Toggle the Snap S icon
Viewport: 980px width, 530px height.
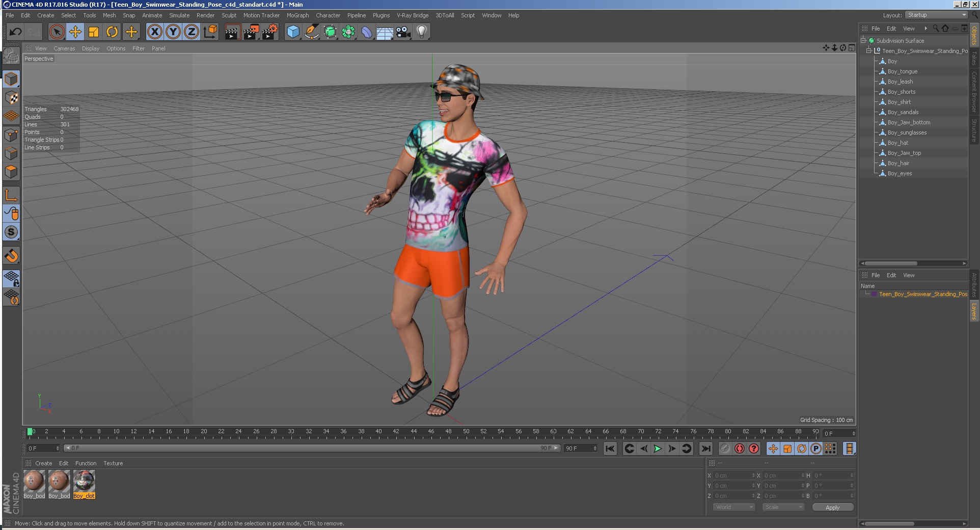(11, 232)
